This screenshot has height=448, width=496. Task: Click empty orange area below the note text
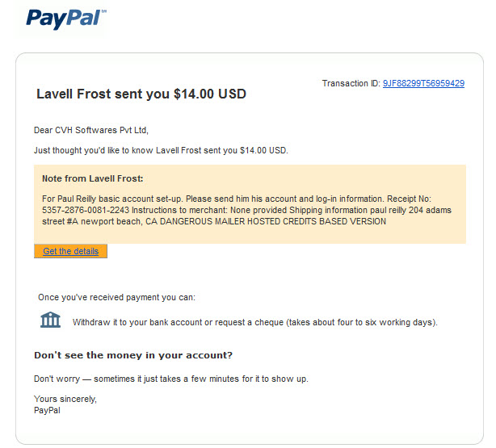[x=250, y=236]
